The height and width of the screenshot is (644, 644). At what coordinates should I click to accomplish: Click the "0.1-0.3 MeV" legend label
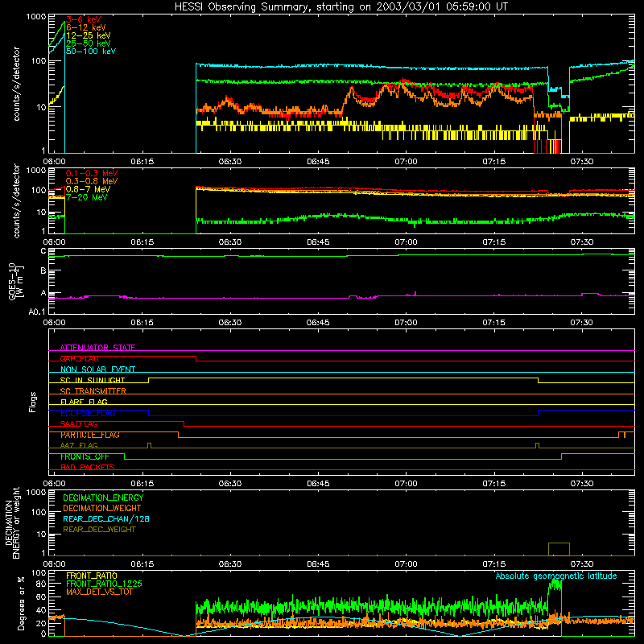tap(92, 173)
